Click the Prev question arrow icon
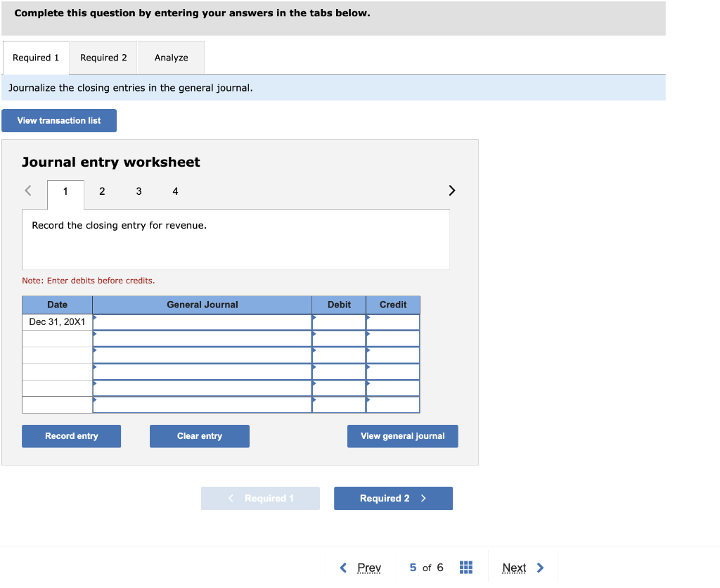The width and height of the screenshot is (720, 588). click(x=343, y=568)
